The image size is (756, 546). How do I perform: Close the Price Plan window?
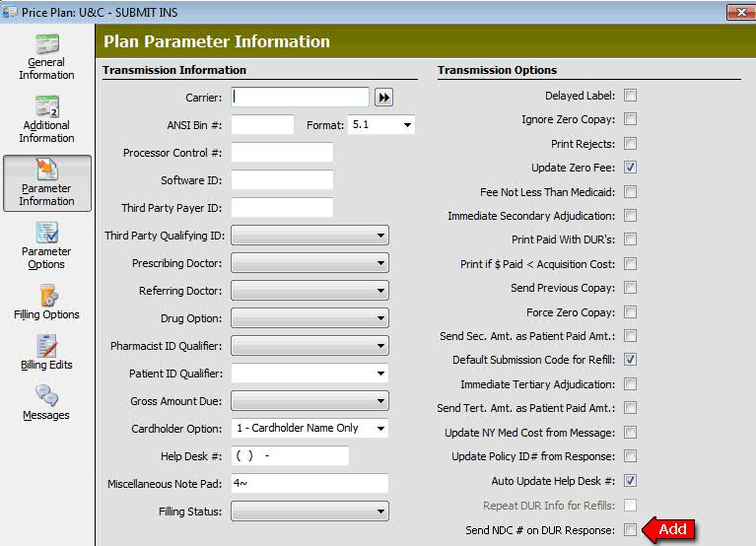(x=741, y=12)
